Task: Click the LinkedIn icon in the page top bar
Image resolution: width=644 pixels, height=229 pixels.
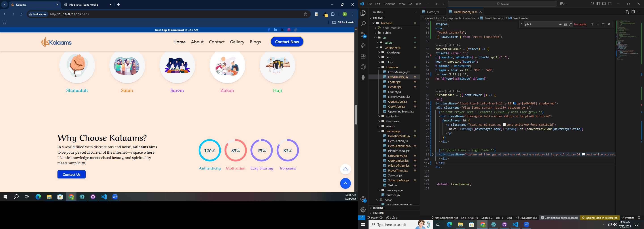Action: tap(275, 30)
